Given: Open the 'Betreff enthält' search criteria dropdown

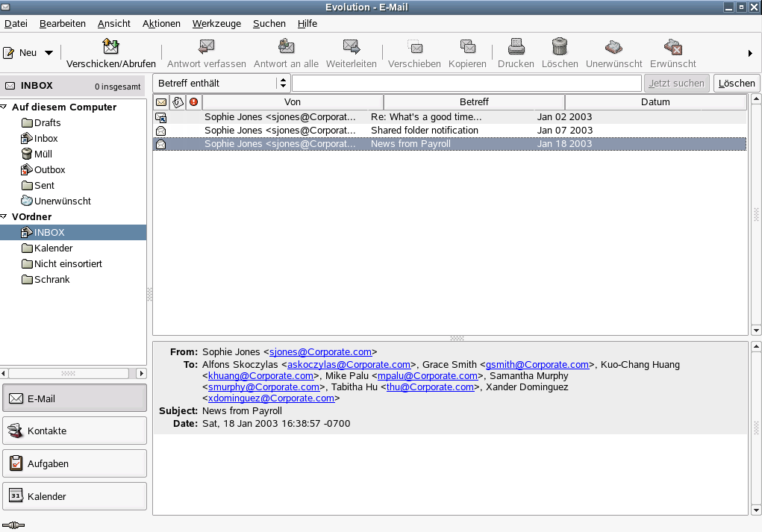Looking at the screenshot, I should pyautogui.click(x=221, y=83).
